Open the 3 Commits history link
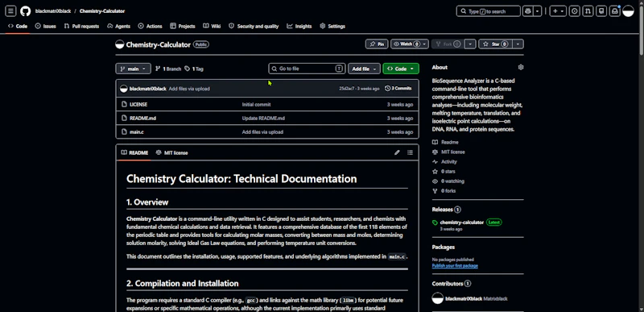This screenshot has height=312, width=644. 398,89
